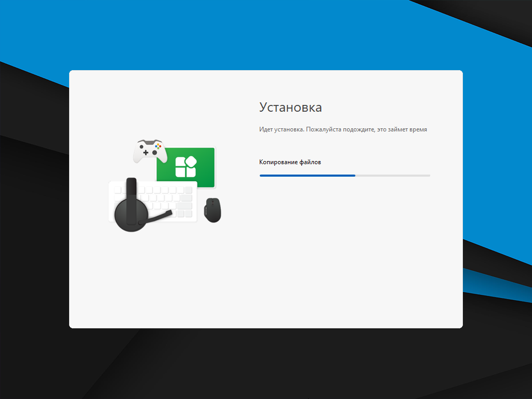Click the "Установка" heading
This screenshot has width=532, height=399.
(x=290, y=108)
